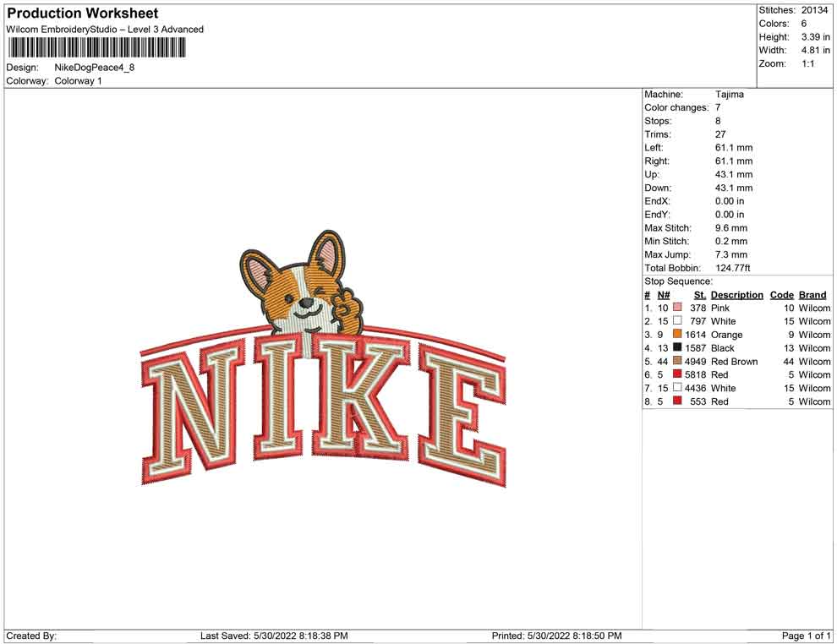This screenshot has height=644, width=837.
Task: Click the White swatch in stop row 2
Action: [x=677, y=320]
